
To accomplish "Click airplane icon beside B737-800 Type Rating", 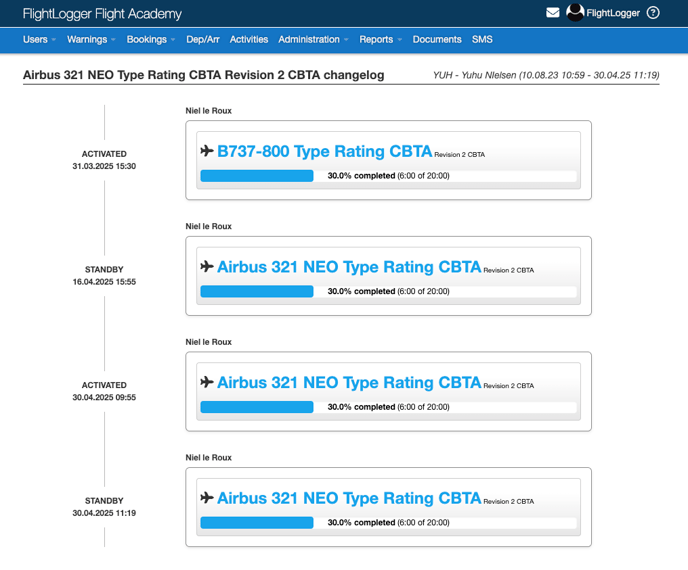I will coord(207,151).
